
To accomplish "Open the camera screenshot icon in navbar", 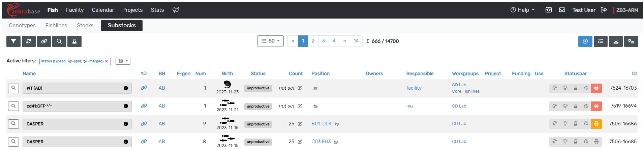I will [549, 10].
